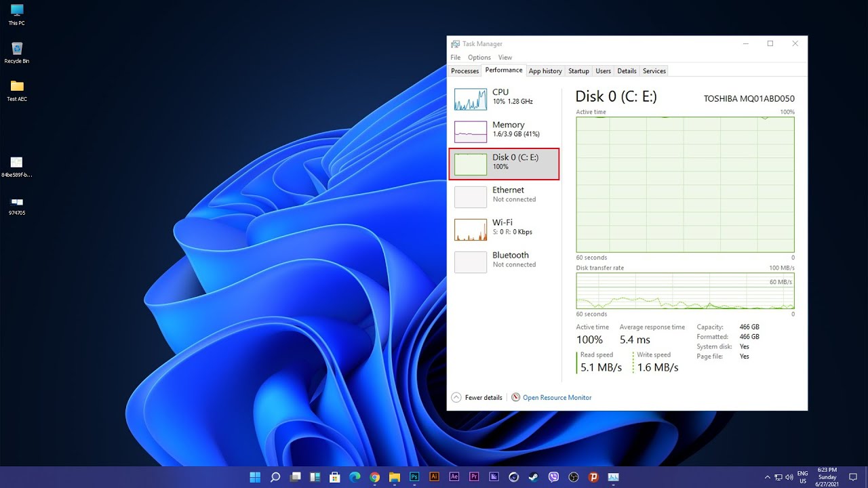Select the Performance tab
The image size is (868, 488).
pos(504,70)
